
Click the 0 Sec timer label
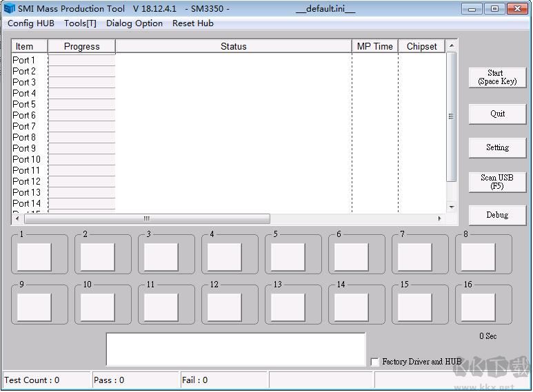[x=487, y=336]
